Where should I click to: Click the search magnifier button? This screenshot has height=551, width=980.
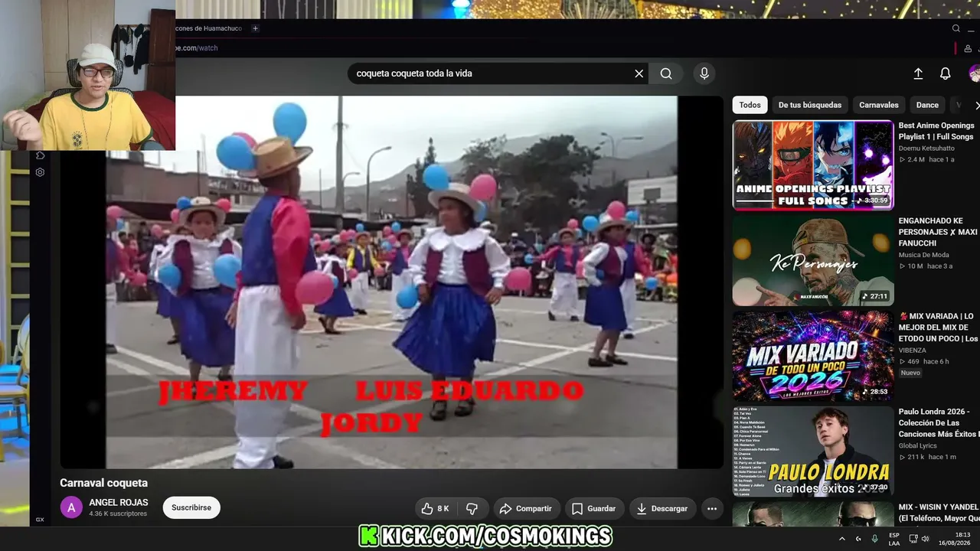tap(666, 73)
